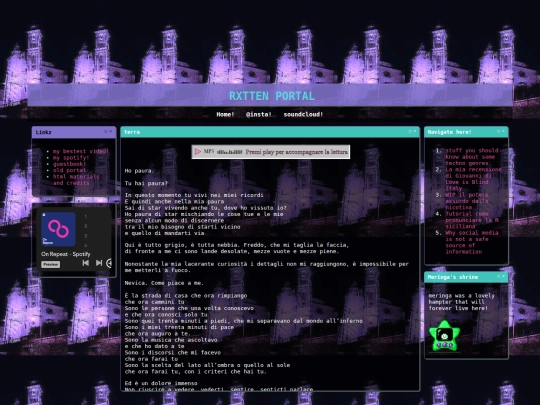The height and width of the screenshot is (405, 540).
Task: Click heart icon on terra panel
Action: [410, 131]
